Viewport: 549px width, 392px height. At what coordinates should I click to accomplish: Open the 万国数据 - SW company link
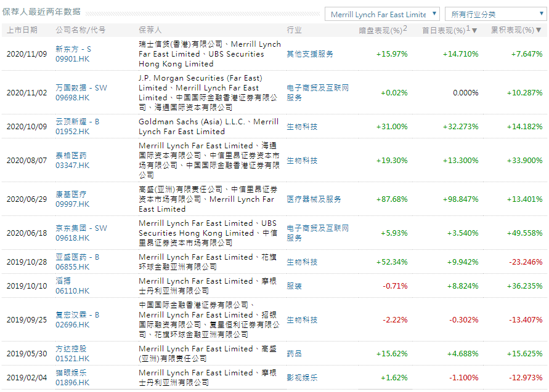81,88
